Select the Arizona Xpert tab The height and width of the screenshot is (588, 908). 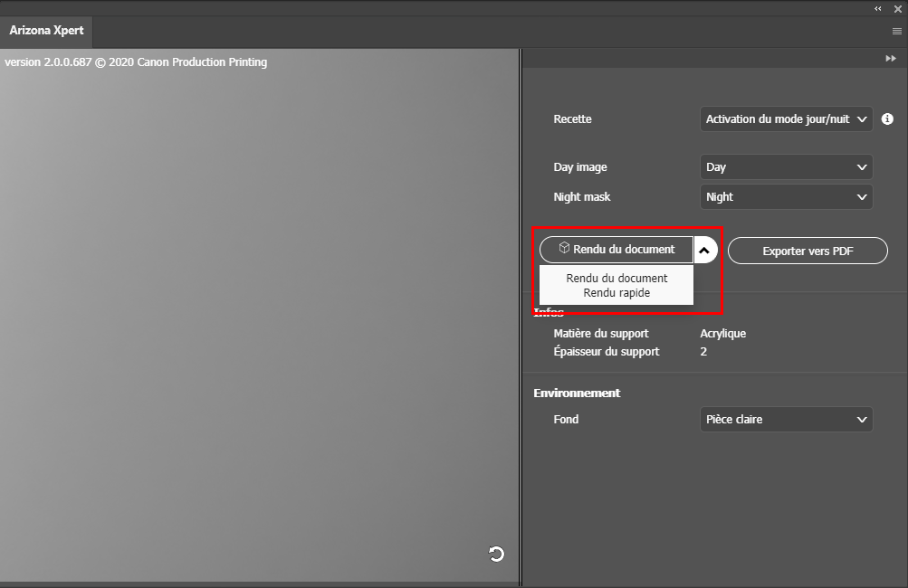(x=46, y=31)
